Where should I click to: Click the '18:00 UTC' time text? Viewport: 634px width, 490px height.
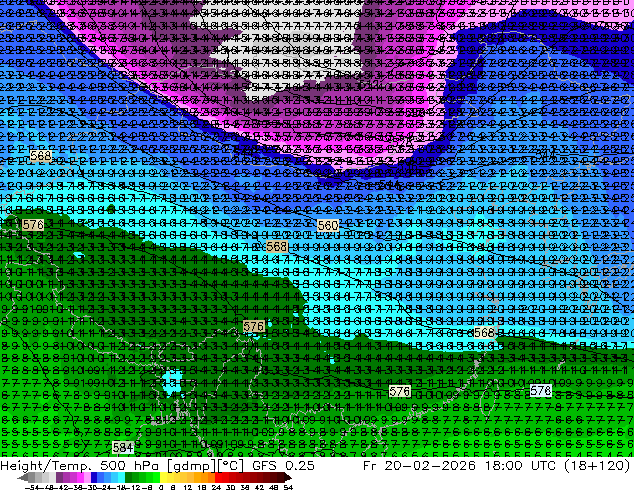(x=523, y=466)
